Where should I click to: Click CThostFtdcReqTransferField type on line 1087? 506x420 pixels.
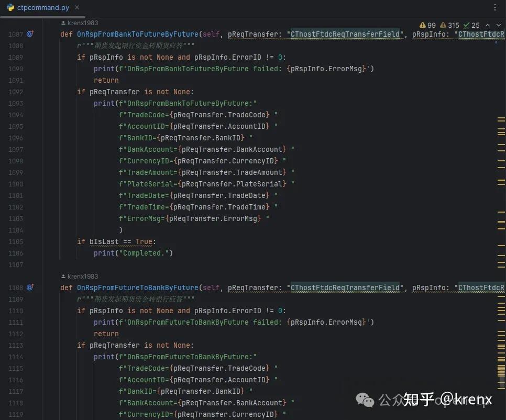[x=345, y=34]
